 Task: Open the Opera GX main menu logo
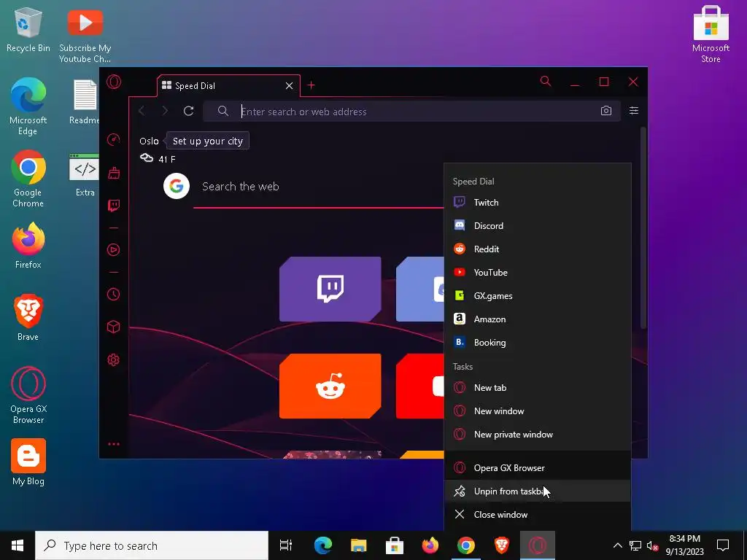[113, 82]
